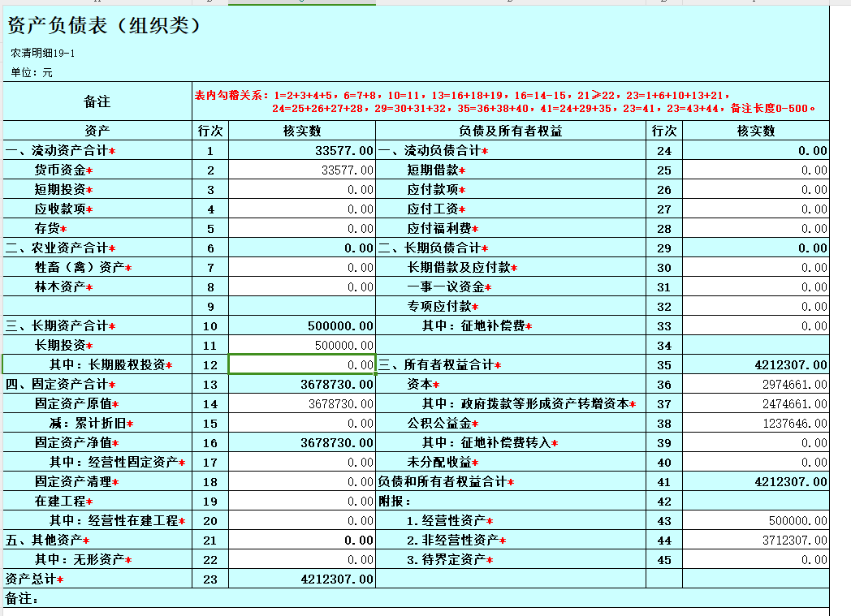Click the '一、流动负债合计' cell
The image size is (851, 616).
pos(511,150)
